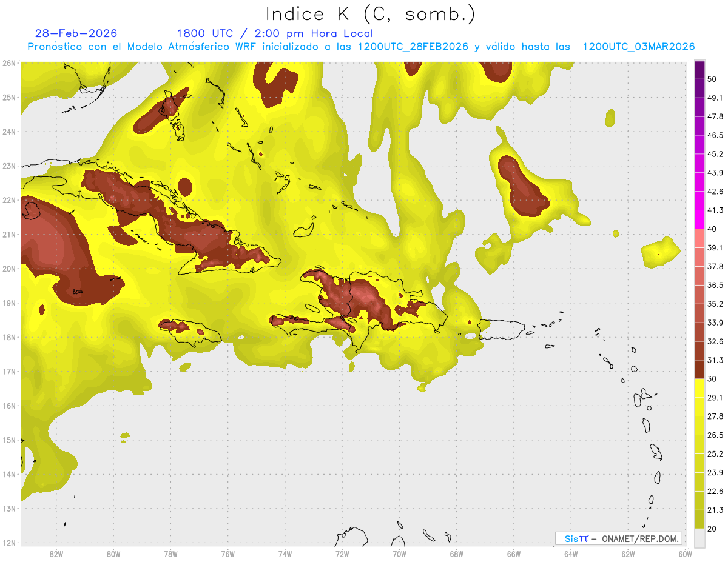The image size is (728, 562).
Task: Click the color scale value 26.5
Action: point(715,435)
